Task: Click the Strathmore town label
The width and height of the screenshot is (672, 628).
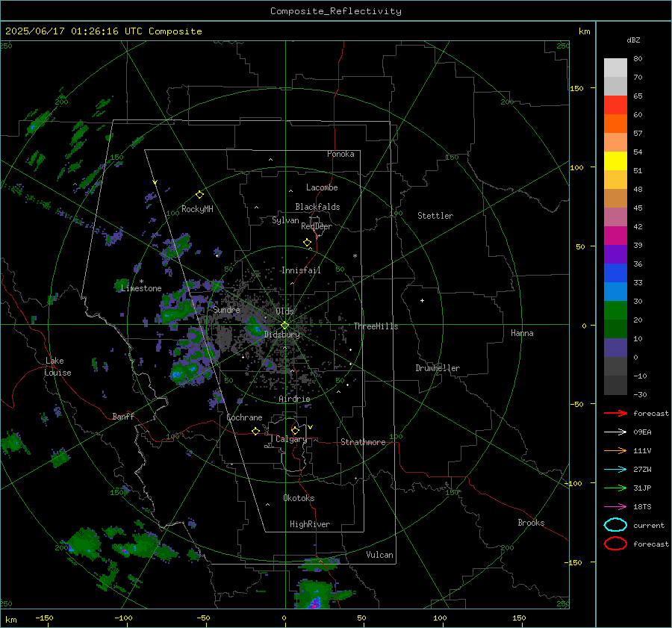Action: (363, 442)
